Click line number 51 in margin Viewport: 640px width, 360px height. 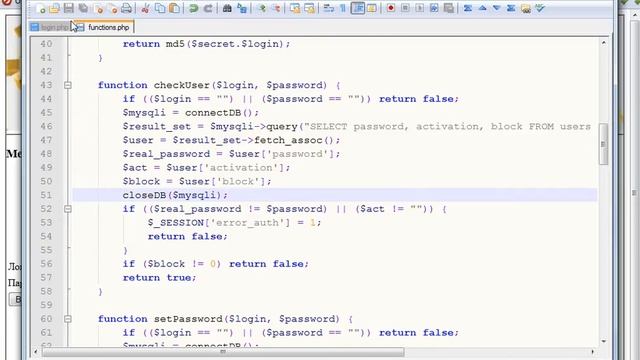click(46, 195)
